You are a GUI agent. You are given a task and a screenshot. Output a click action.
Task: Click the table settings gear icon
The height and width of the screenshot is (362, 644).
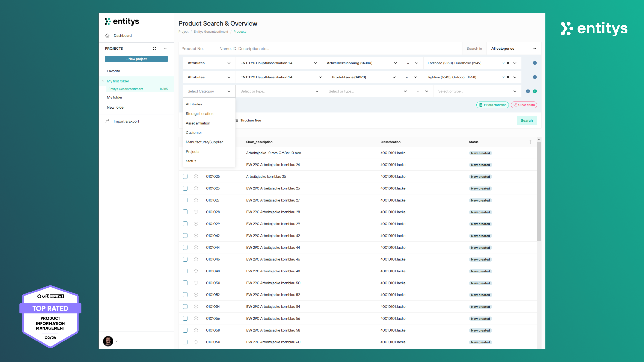[531, 142]
